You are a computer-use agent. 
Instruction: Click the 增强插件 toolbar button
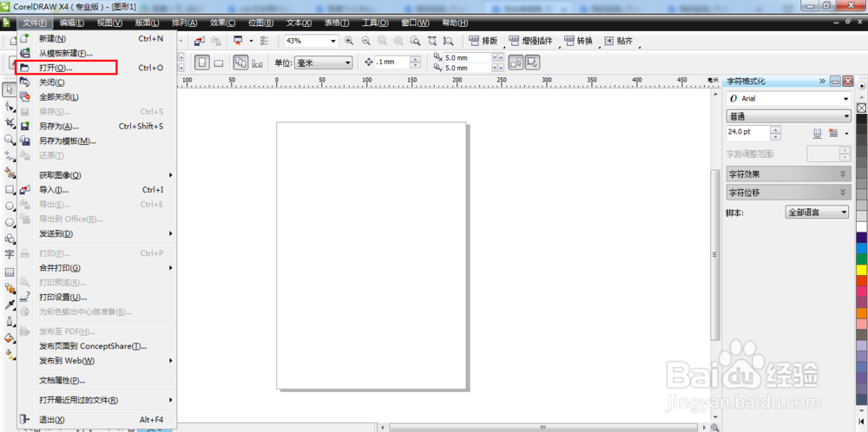[531, 41]
